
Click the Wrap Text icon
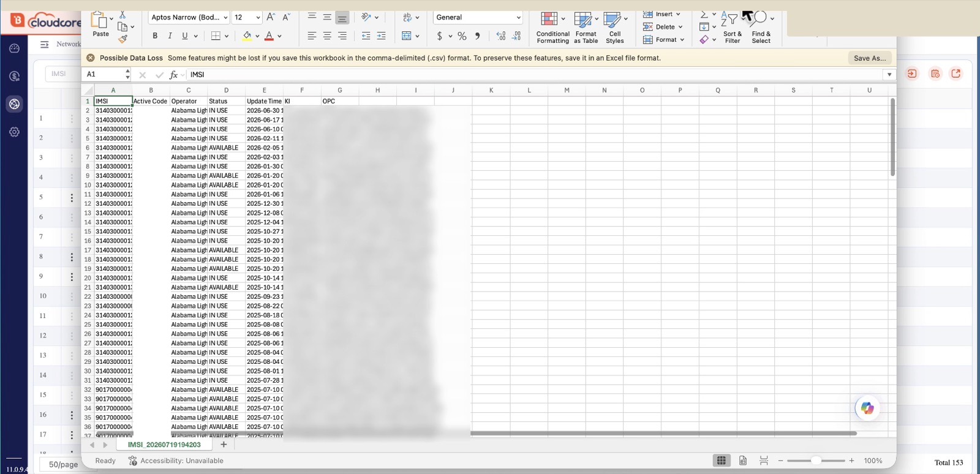(x=407, y=17)
